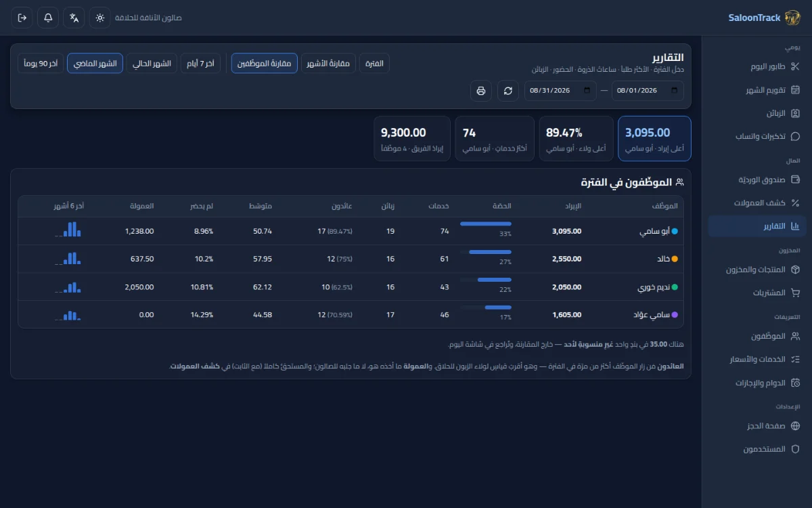Click the عائدون column header
The image size is (812, 508).
click(x=341, y=206)
